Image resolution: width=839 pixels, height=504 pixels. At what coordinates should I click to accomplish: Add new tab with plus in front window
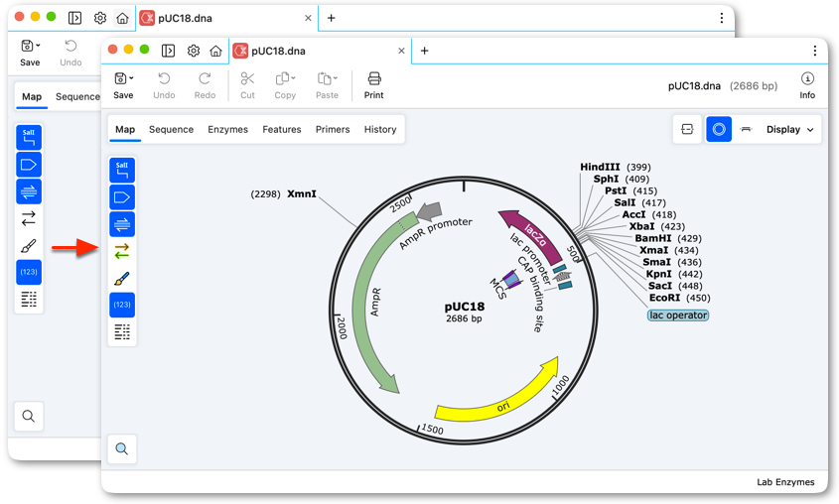(x=424, y=51)
